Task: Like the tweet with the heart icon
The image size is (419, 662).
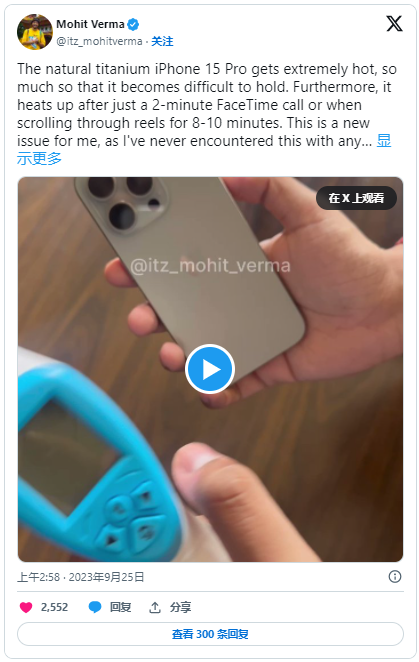Action: 26,607
